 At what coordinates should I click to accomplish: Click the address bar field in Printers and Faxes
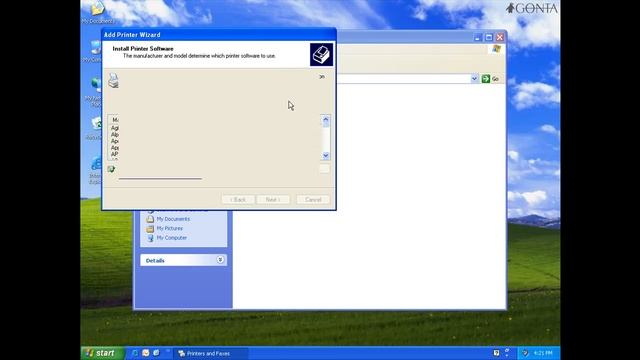pyautogui.click(x=403, y=79)
